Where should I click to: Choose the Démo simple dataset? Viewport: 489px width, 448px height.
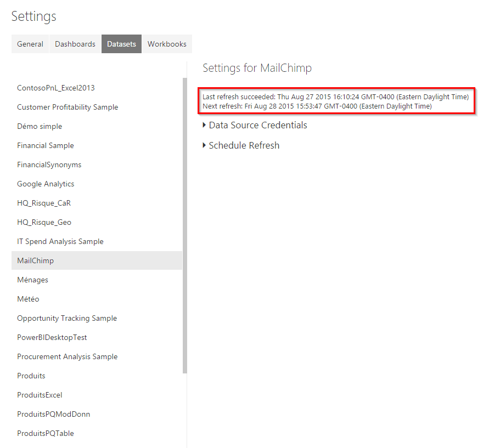point(40,126)
